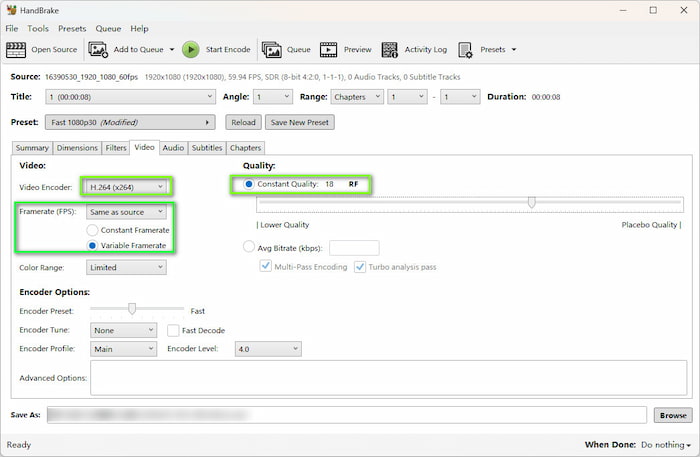Switch to the Subtitles tab

pos(207,148)
